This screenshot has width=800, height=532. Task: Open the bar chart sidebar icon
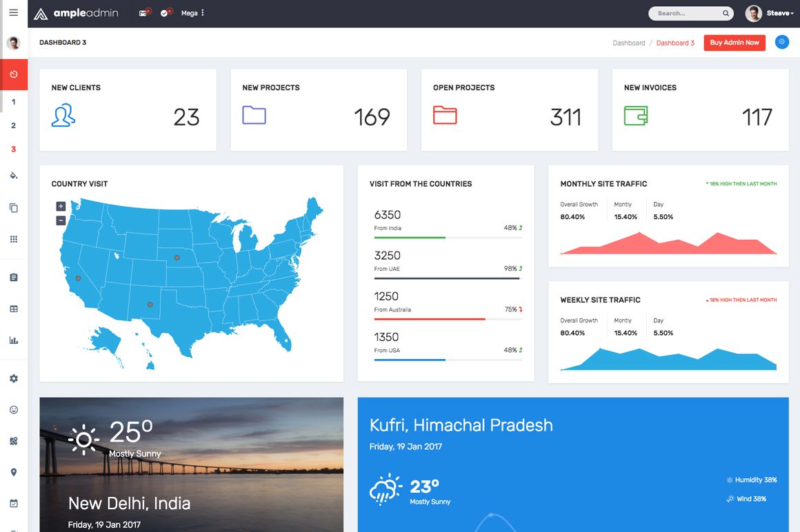tap(14, 340)
